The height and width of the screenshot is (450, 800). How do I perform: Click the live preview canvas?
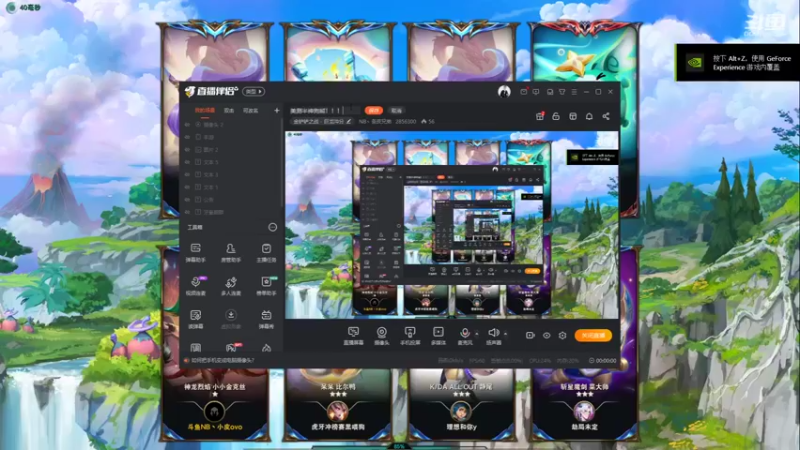click(452, 225)
